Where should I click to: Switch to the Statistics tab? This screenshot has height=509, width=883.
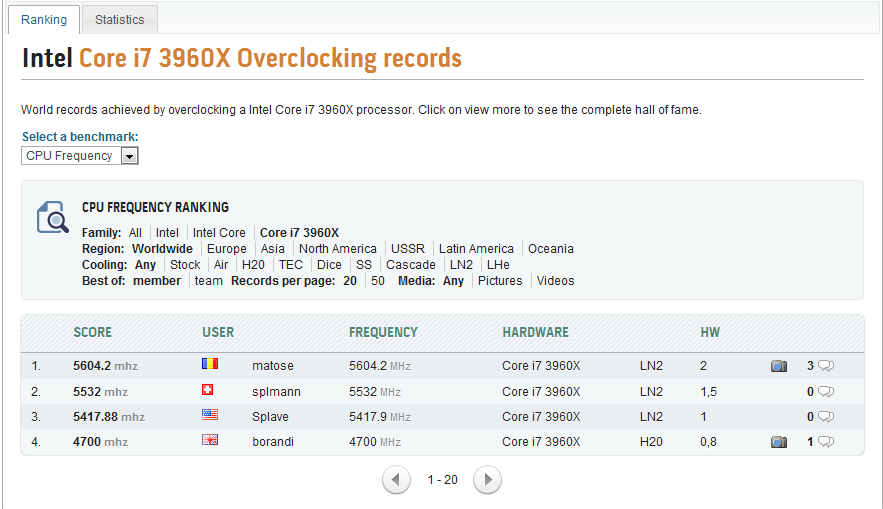tap(119, 19)
